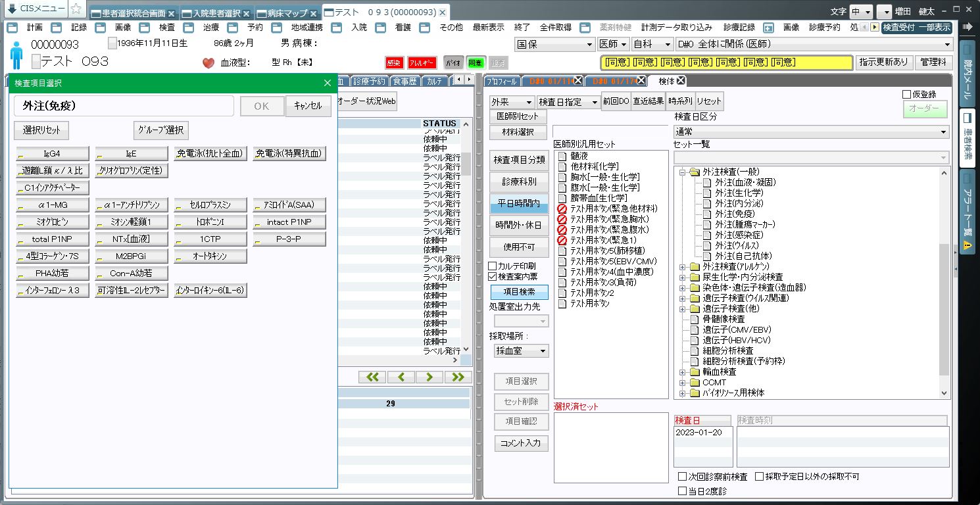980x505 pixels.
Task: Open the 院内メール sidebar icon
Action: [x=968, y=73]
